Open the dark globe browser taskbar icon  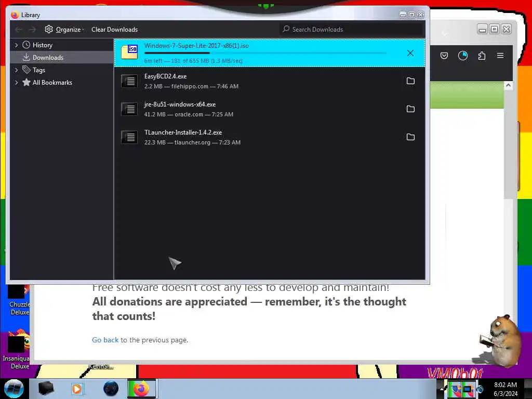[x=111, y=389]
